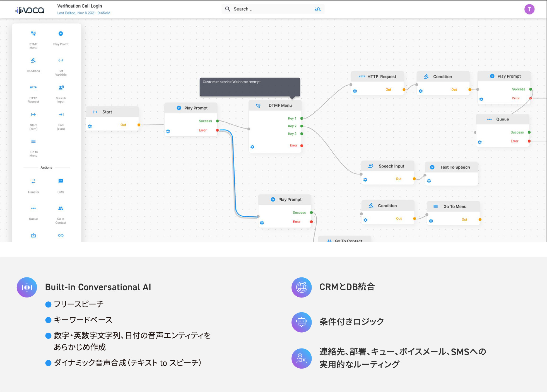Pick the Set Variable tool in sidebar
Image resolution: width=547 pixels, height=392 pixels.
61,67
